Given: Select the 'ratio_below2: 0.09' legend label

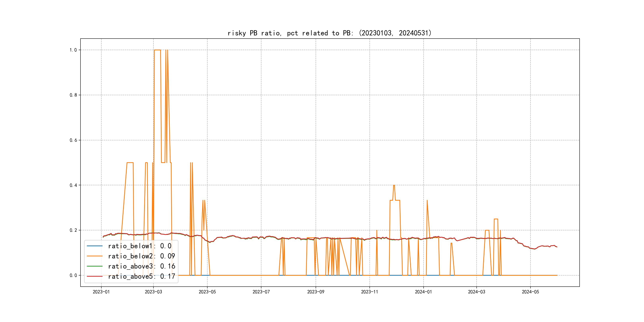Looking at the screenshot, I should pyautogui.click(x=142, y=256).
